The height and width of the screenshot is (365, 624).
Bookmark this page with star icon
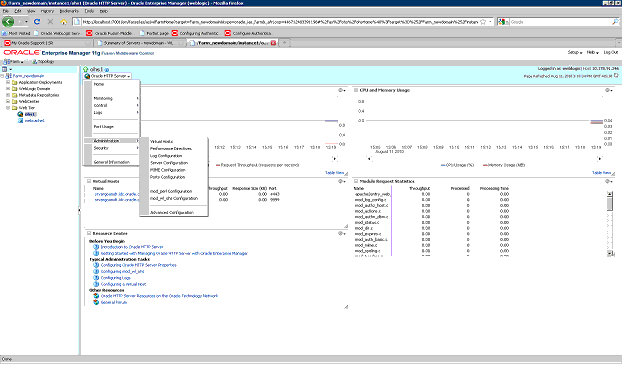click(483, 22)
